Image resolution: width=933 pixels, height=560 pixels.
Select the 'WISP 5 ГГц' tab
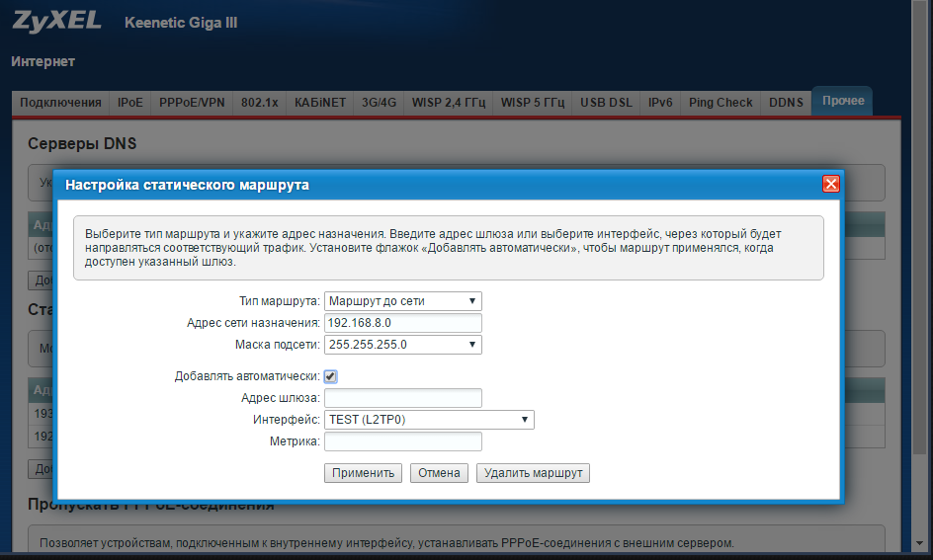tap(533, 103)
